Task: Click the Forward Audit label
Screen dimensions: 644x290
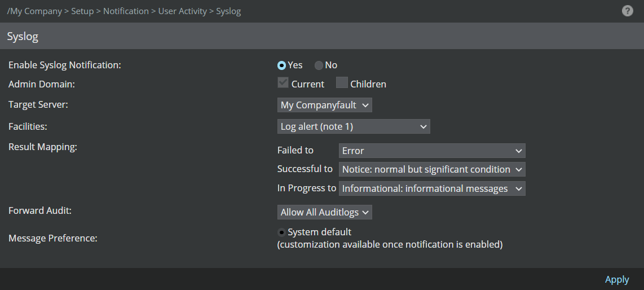Action: click(40, 210)
